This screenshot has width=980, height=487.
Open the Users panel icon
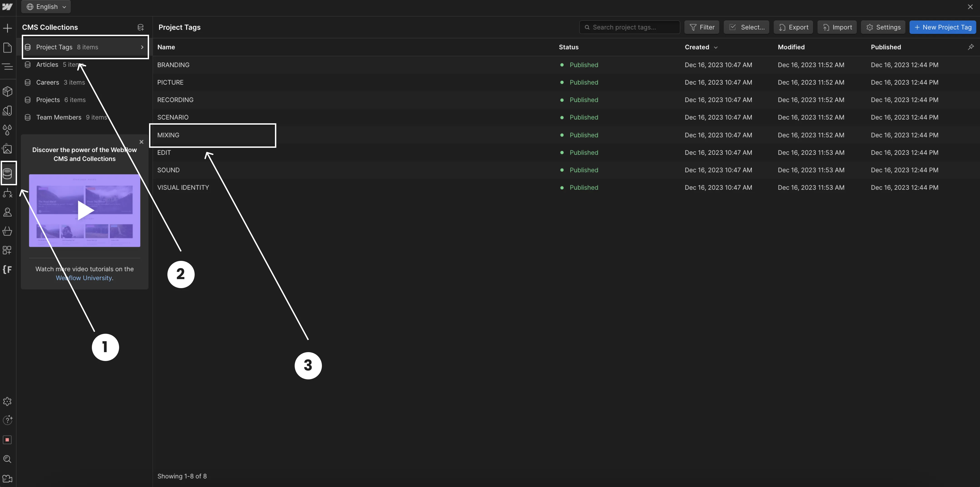pos(8,212)
